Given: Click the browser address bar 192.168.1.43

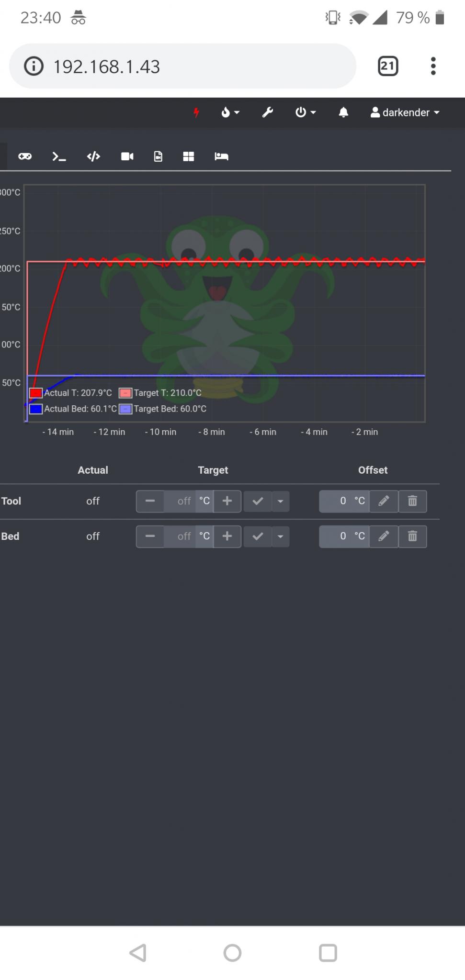Looking at the screenshot, I should 182,66.
